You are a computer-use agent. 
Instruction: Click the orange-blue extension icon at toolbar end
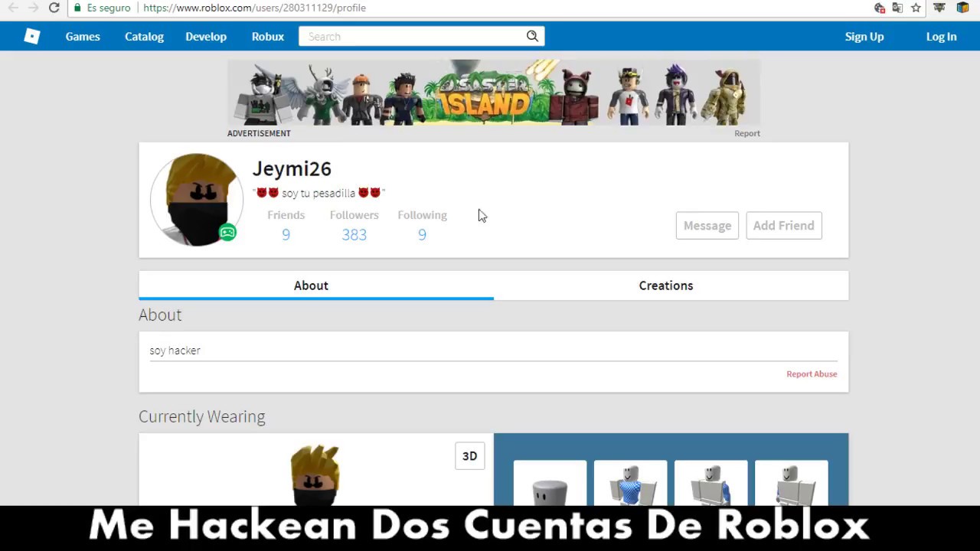pyautogui.click(x=963, y=8)
